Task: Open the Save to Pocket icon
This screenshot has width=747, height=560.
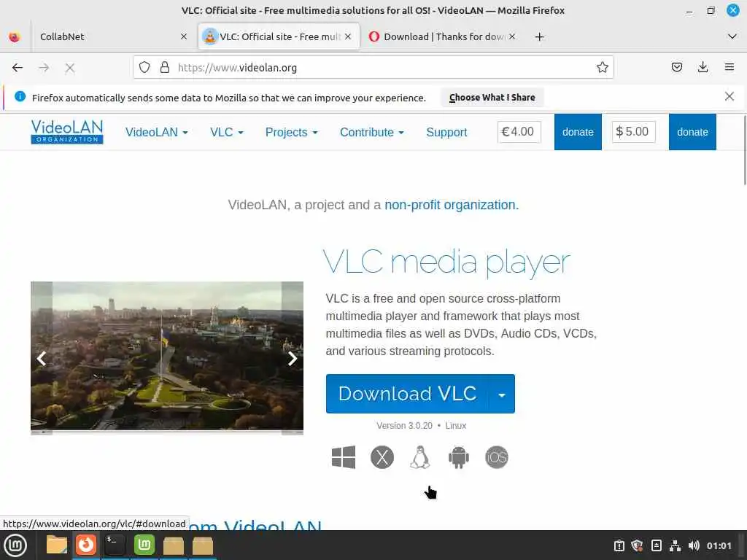Action: click(x=676, y=67)
